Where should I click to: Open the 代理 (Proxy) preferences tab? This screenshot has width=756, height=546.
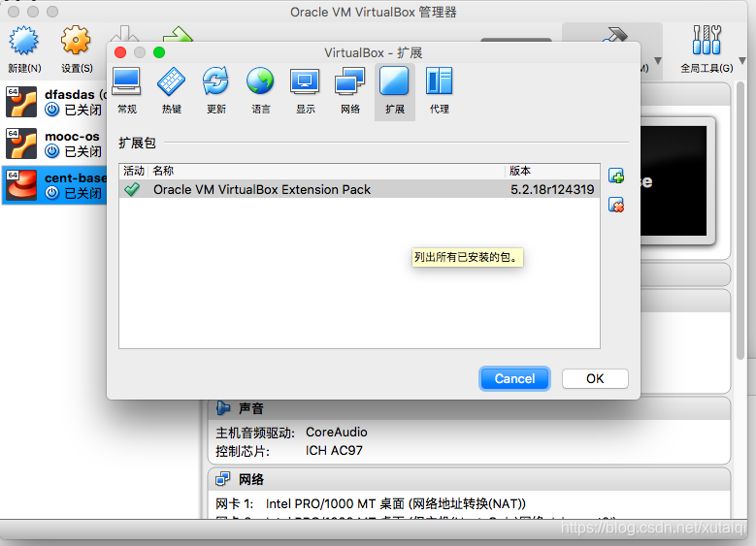[x=440, y=91]
